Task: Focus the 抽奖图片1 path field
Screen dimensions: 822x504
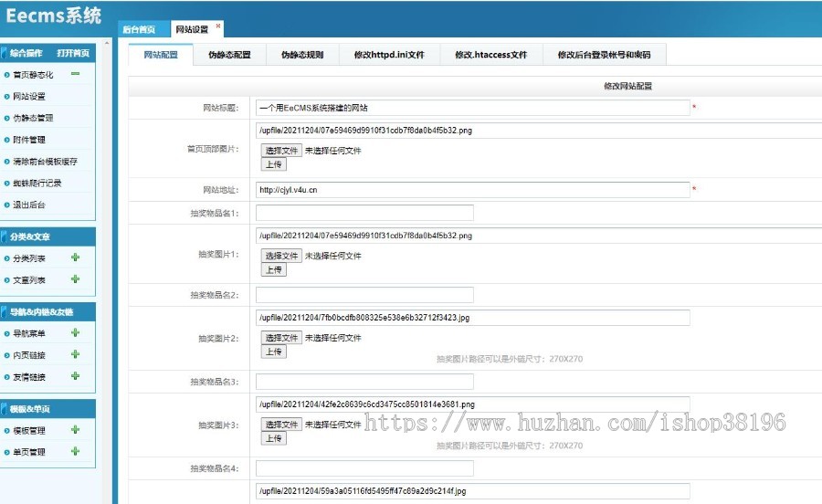Action: (x=539, y=236)
